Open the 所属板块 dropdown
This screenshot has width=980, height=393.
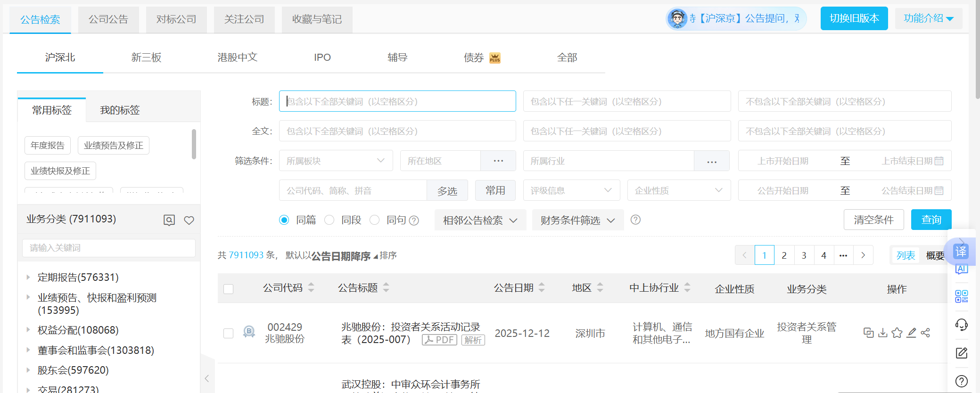point(336,161)
